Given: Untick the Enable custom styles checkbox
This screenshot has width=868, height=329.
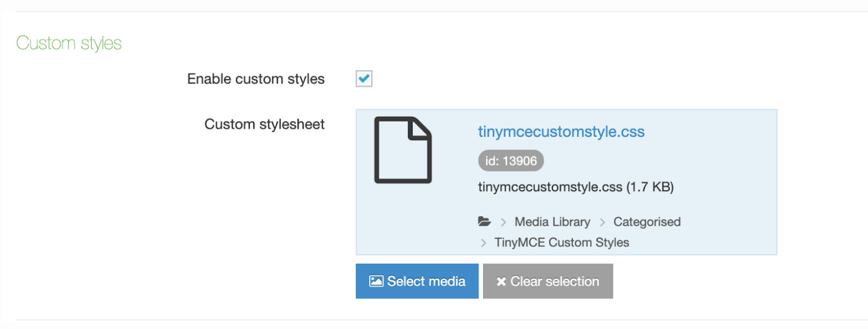Looking at the screenshot, I should click(x=364, y=79).
